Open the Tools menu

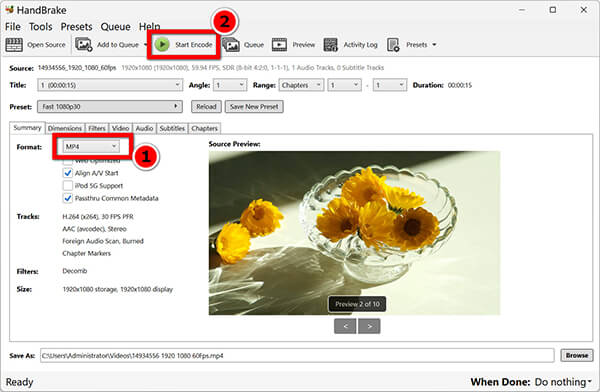41,27
